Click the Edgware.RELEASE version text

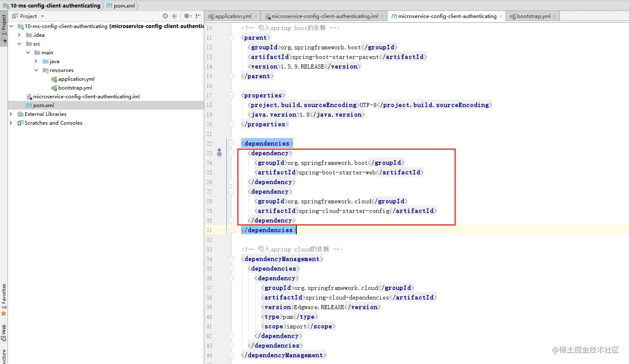point(319,307)
